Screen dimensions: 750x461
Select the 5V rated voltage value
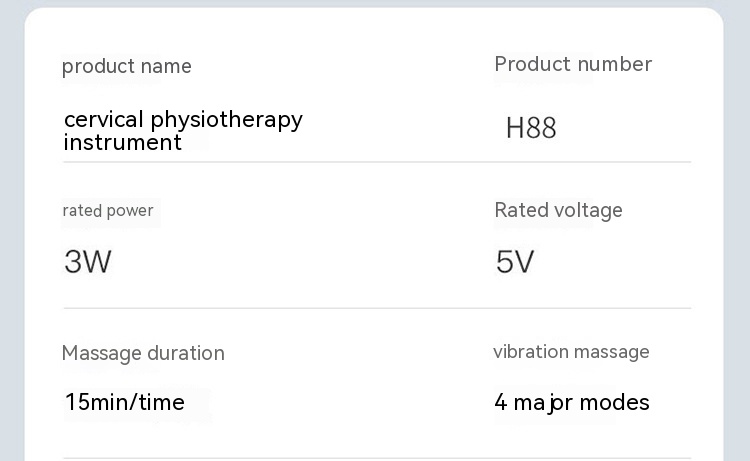[515, 262]
